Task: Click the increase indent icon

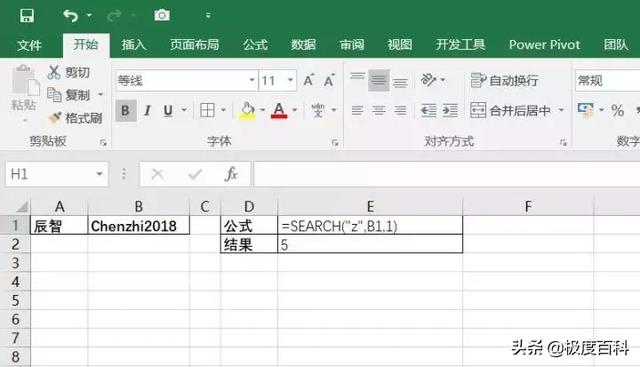Action: (450, 111)
